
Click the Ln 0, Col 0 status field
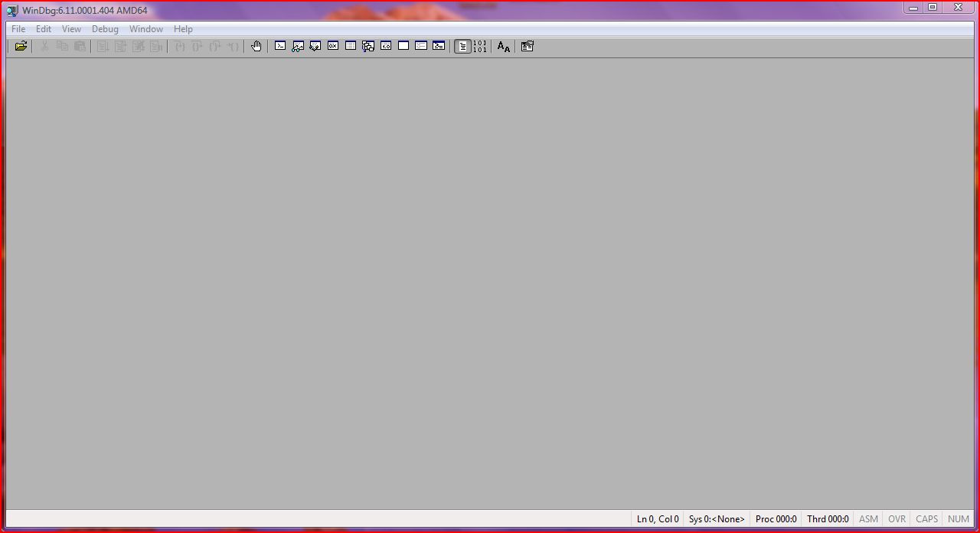tap(658, 519)
